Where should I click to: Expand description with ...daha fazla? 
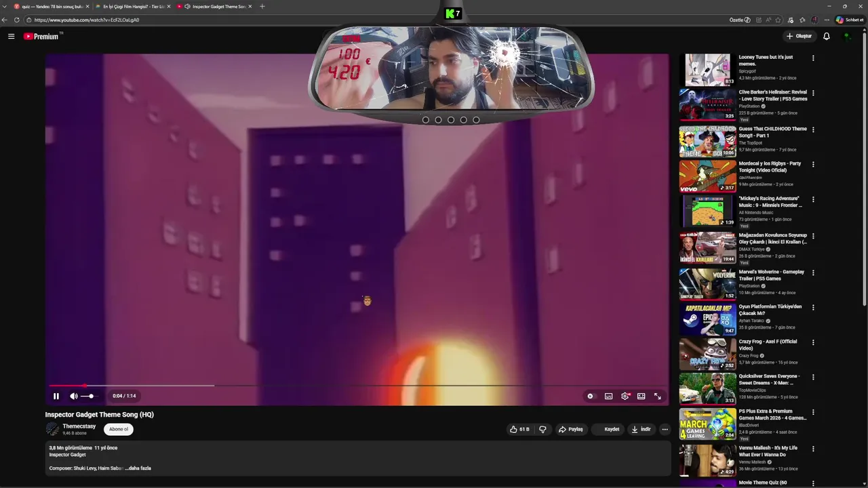coord(138,468)
